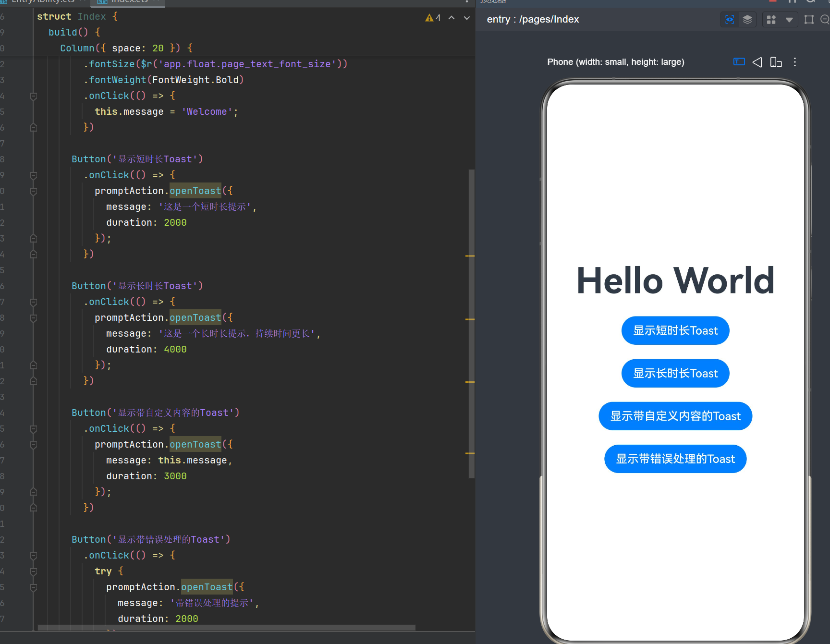Open the multi-device profile grid icon

[x=771, y=20]
